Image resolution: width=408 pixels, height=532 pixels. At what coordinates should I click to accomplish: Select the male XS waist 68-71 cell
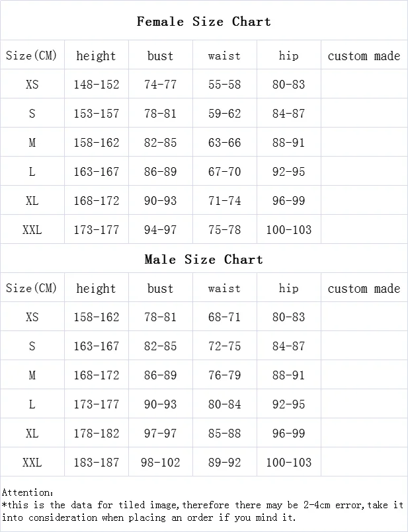(x=225, y=317)
